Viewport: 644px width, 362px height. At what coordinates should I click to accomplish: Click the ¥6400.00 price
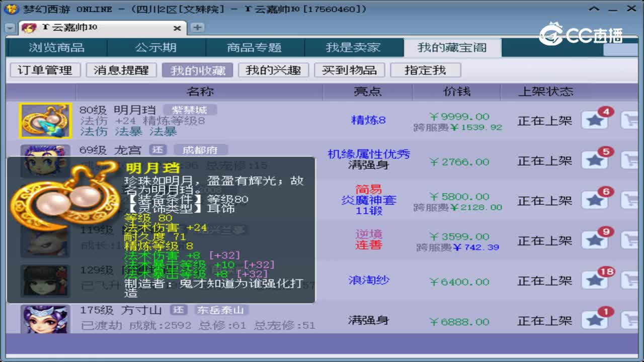pyautogui.click(x=459, y=282)
